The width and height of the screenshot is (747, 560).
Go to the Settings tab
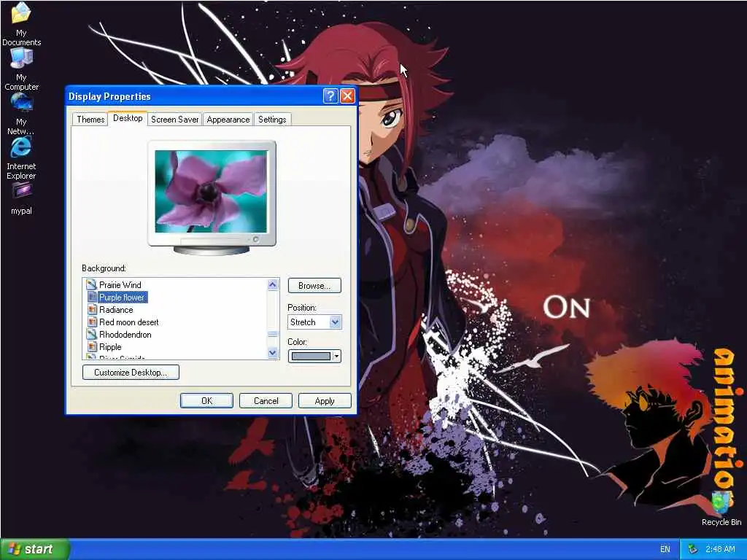pyautogui.click(x=273, y=120)
